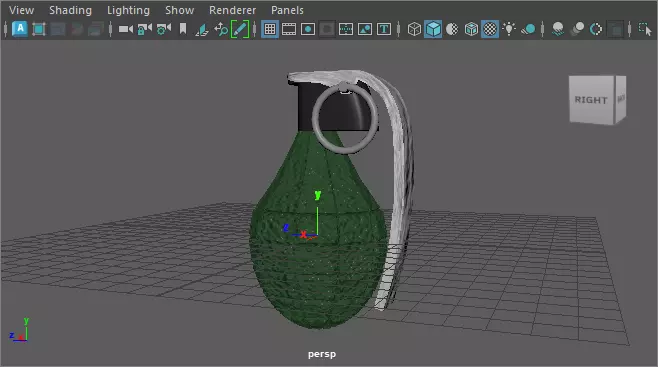Toggle Screen Space Ambient Occlusion icon

(558, 29)
